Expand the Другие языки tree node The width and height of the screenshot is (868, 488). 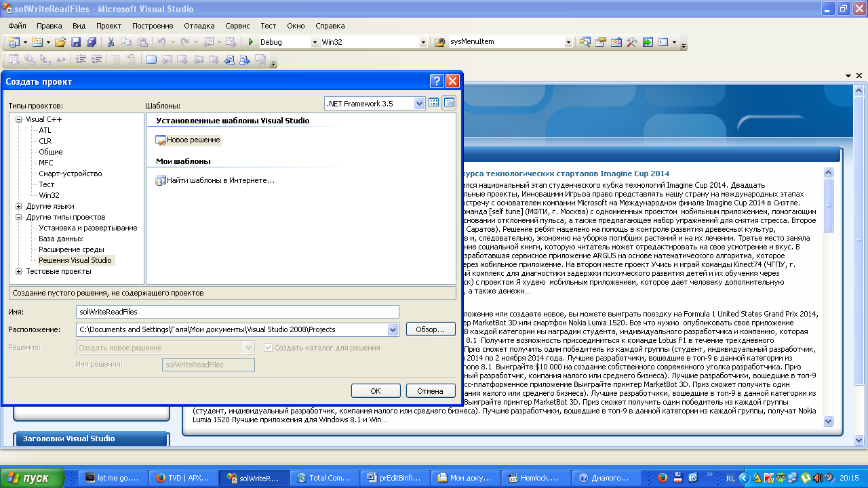click(x=18, y=206)
